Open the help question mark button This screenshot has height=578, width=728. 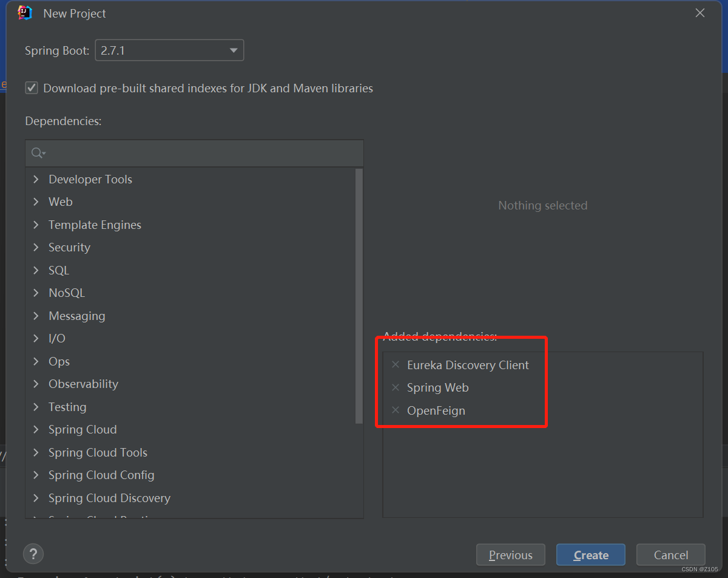pyautogui.click(x=33, y=554)
